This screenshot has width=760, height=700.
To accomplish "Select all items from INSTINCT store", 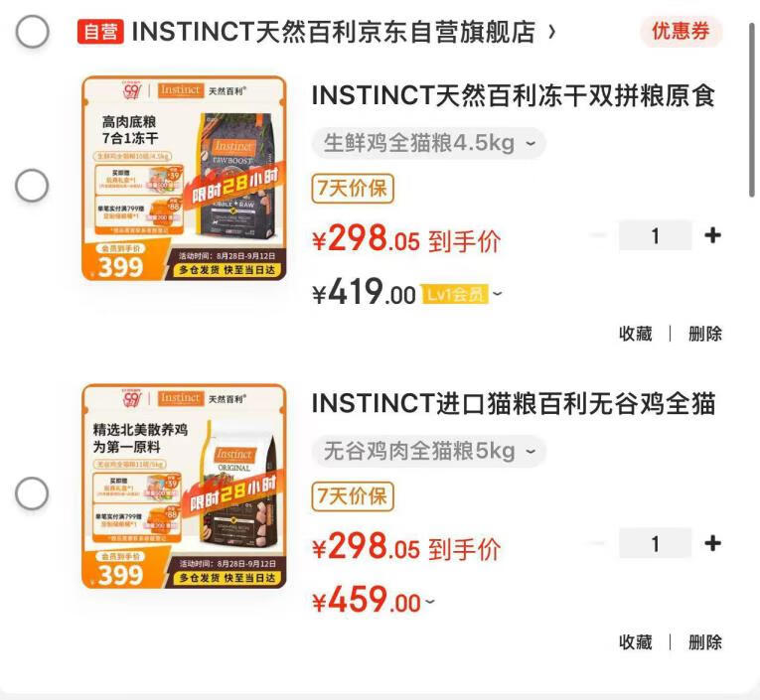I will pos(33,32).
